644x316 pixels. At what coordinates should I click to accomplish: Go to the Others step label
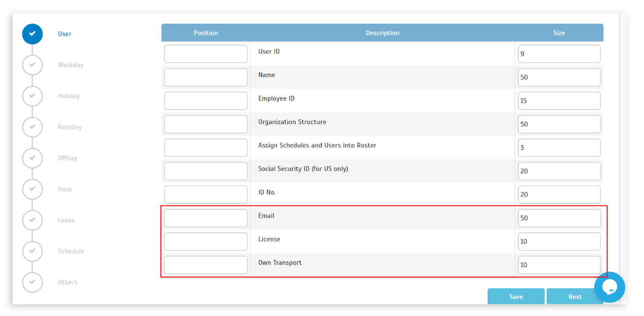pos(67,283)
